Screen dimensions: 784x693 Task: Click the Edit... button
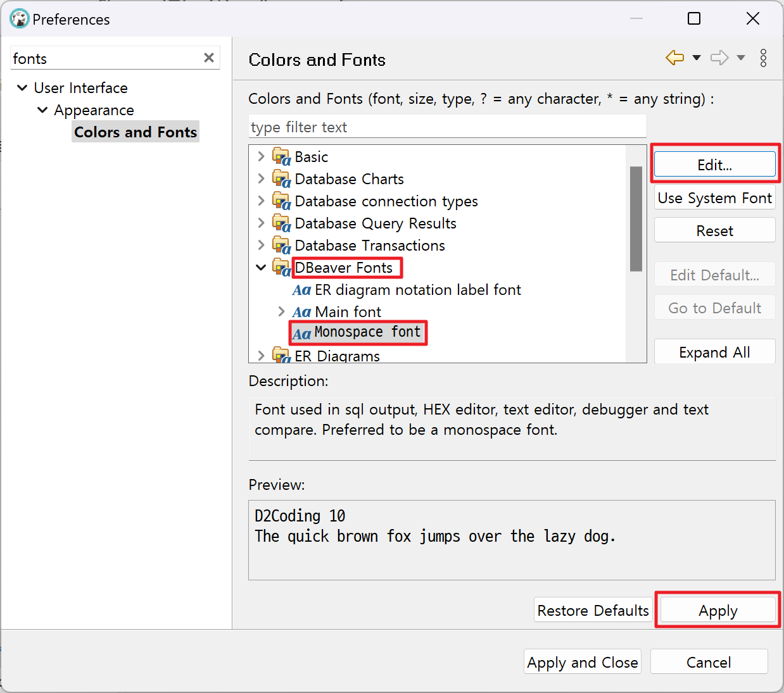tap(715, 165)
